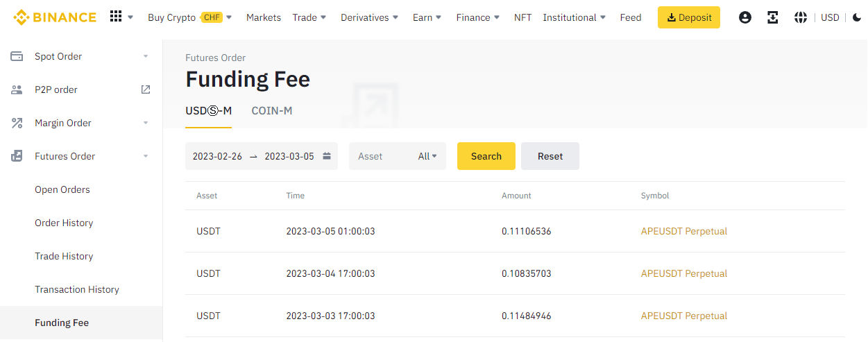Go to Markets page
The height and width of the screenshot is (342, 868).
point(264,17)
